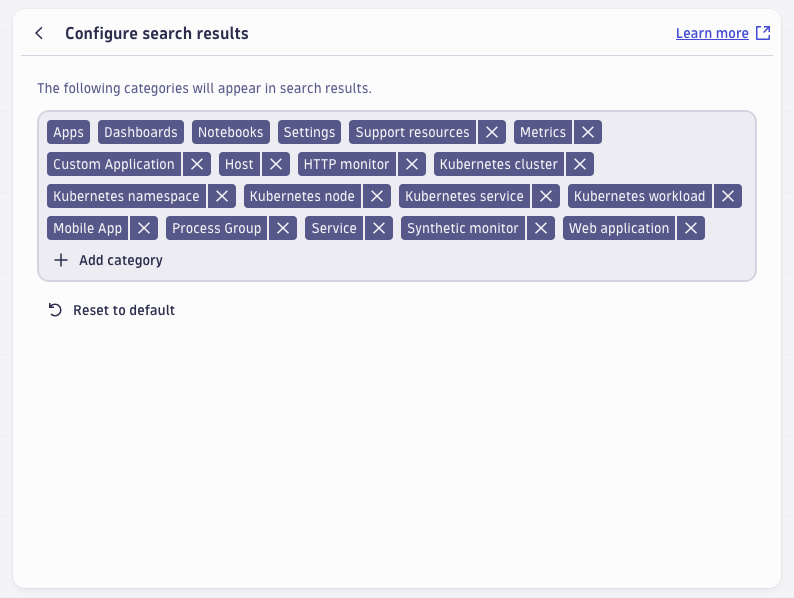Remove the Support resources category

point(491,132)
